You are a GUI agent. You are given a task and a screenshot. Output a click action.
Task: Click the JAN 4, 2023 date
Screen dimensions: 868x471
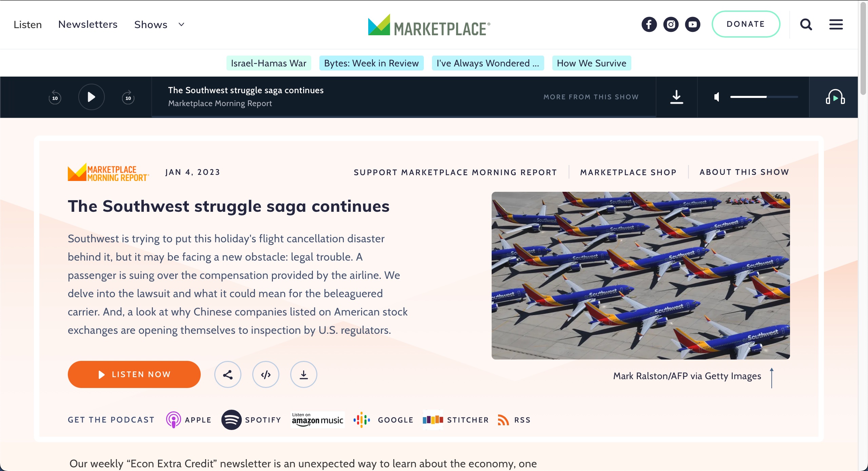tap(193, 172)
